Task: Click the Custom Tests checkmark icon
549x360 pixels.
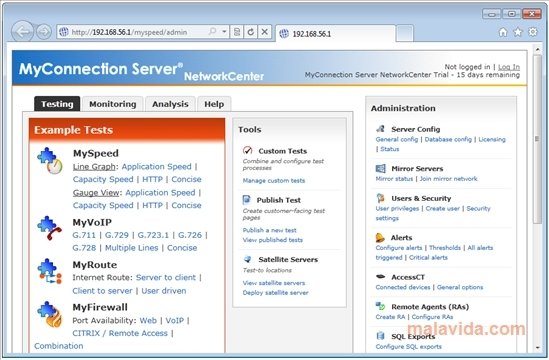Action: [x=247, y=151]
